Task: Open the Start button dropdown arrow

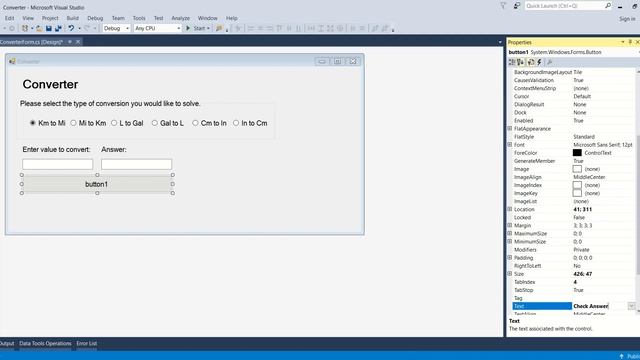Action: click(208, 28)
